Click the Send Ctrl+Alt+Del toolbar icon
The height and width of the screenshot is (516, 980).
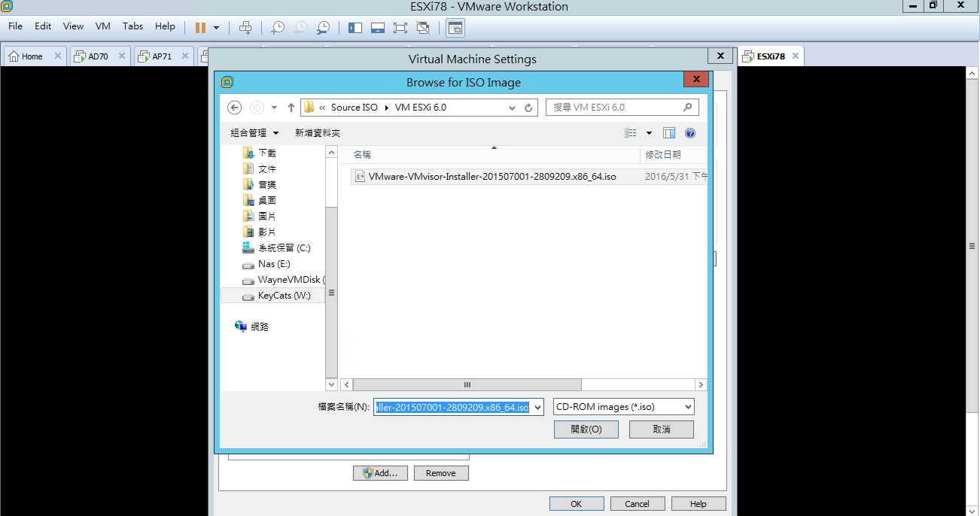pyautogui.click(x=245, y=28)
